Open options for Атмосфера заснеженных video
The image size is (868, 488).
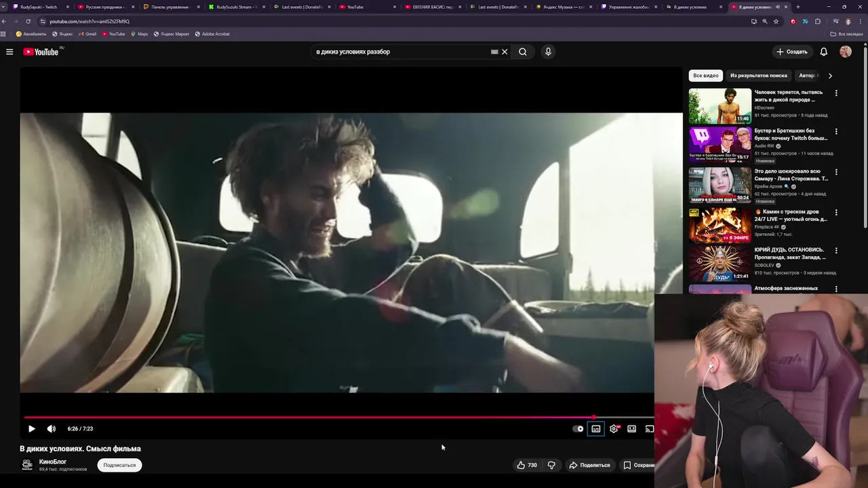pos(836,289)
